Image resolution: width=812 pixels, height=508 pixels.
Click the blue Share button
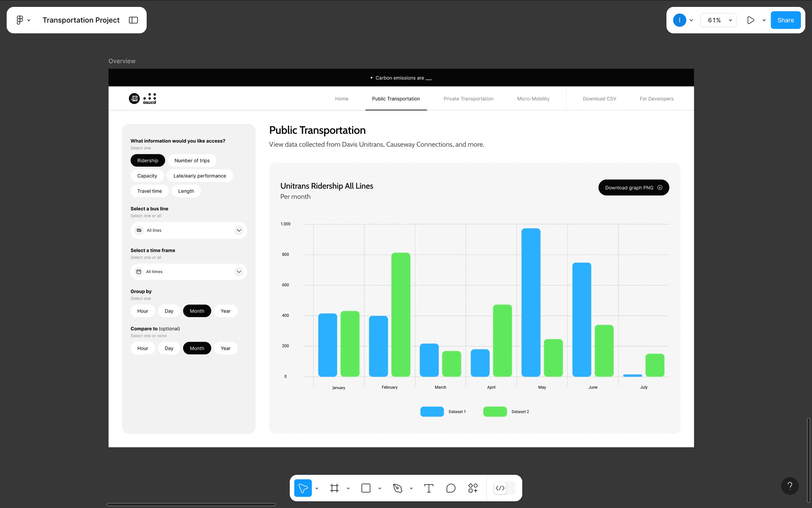[785, 20]
